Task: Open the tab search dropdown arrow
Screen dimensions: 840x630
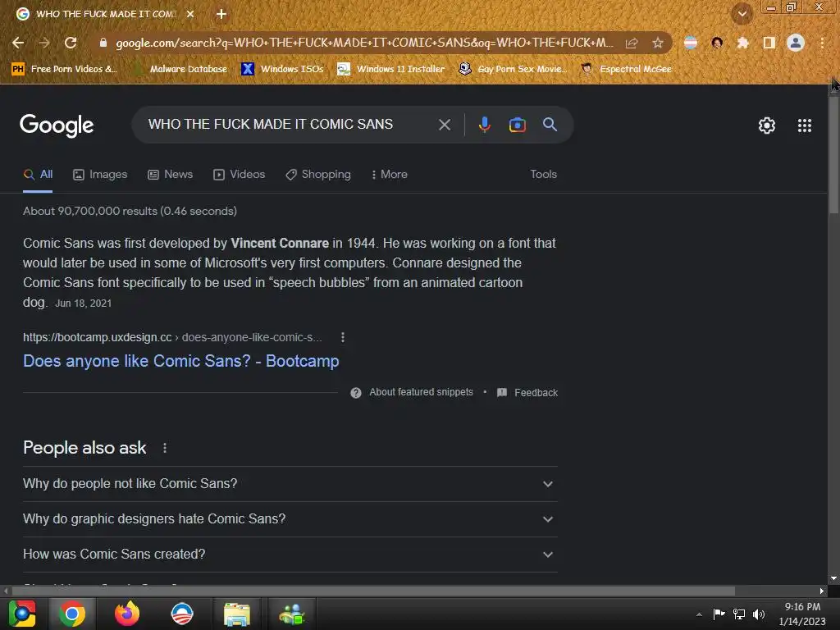Action: point(742,14)
